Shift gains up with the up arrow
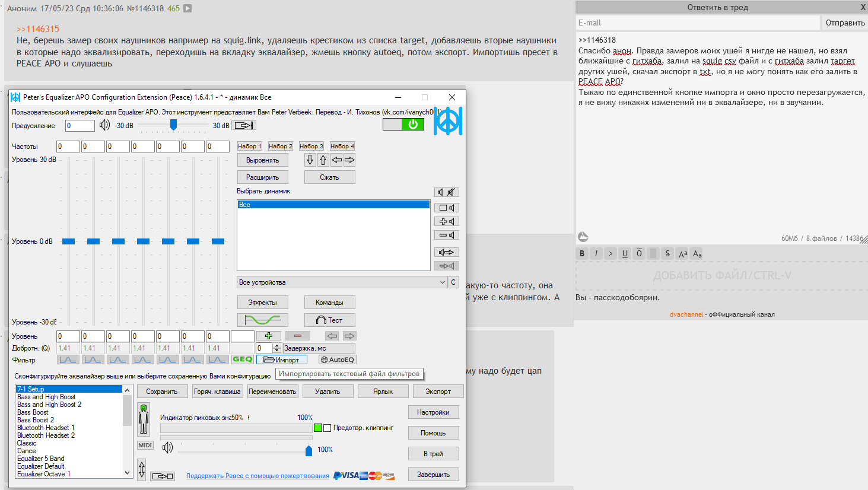Viewport: 868px width, 490px height. point(323,160)
